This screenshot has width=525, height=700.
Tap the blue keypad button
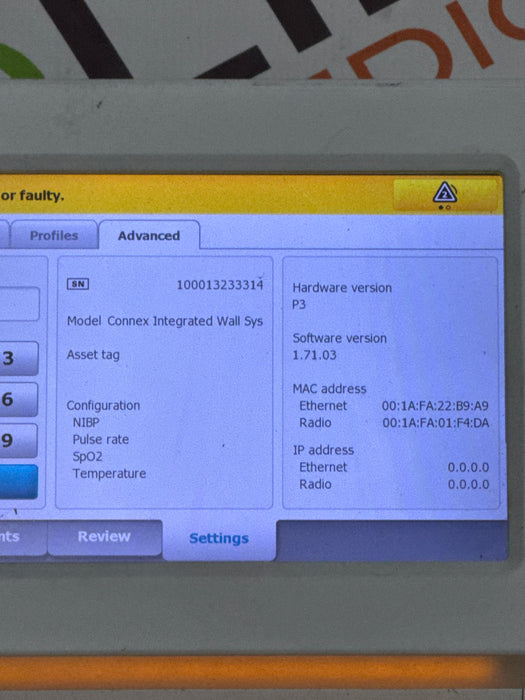pos(18,482)
